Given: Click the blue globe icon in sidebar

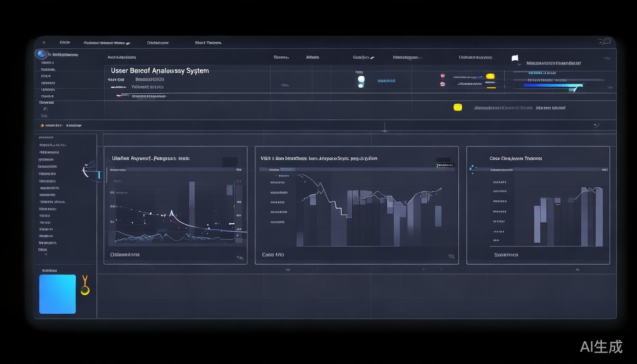Looking at the screenshot, I should pos(41,54).
